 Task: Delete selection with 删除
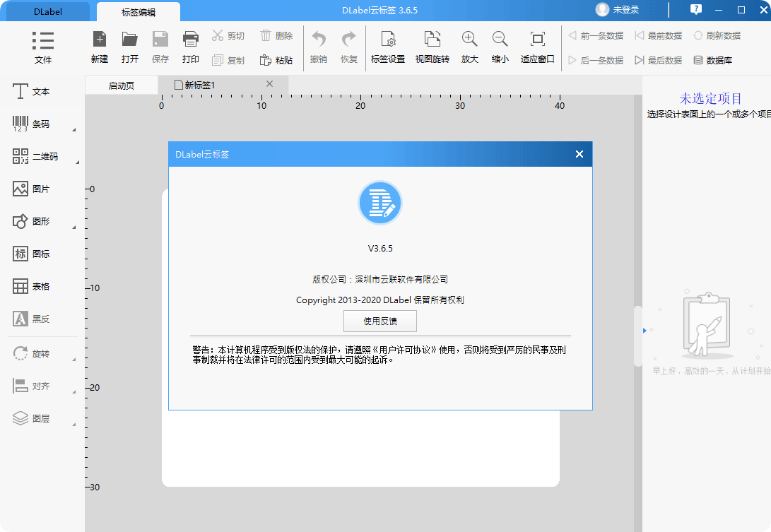[x=276, y=36]
